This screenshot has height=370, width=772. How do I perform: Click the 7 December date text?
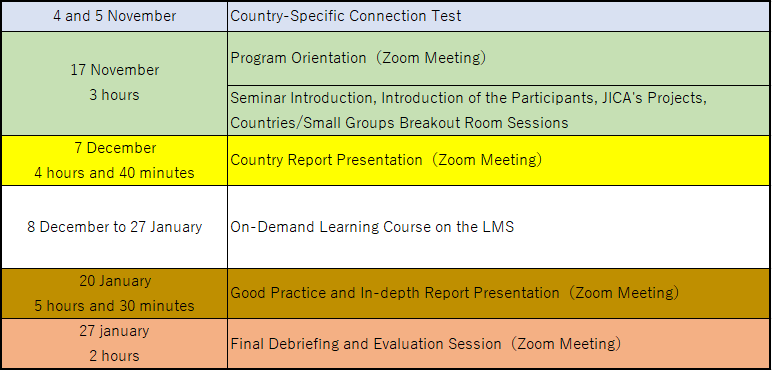tap(115, 148)
